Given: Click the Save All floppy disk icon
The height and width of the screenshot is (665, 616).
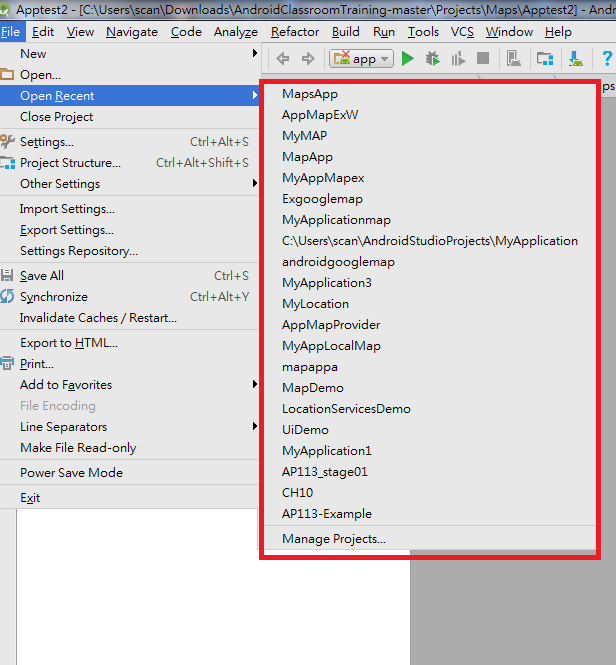Looking at the screenshot, I should pyautogui.click(x=7, y=275).
